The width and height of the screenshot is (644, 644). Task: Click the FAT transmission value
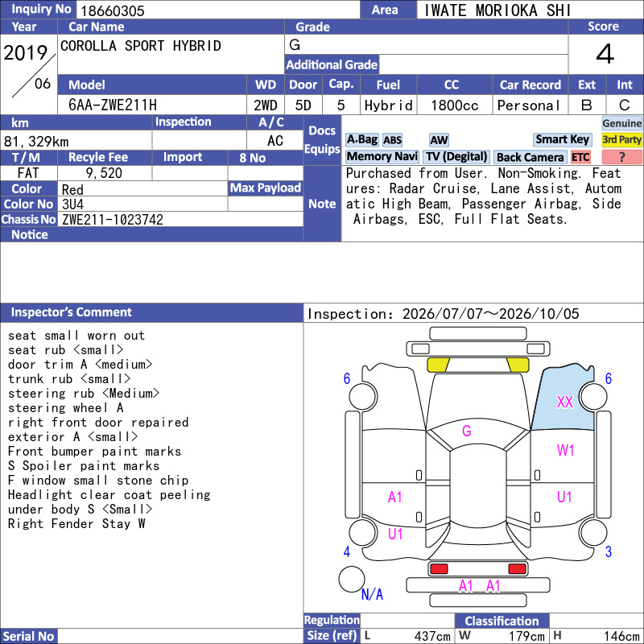click(x=28, y=173)
